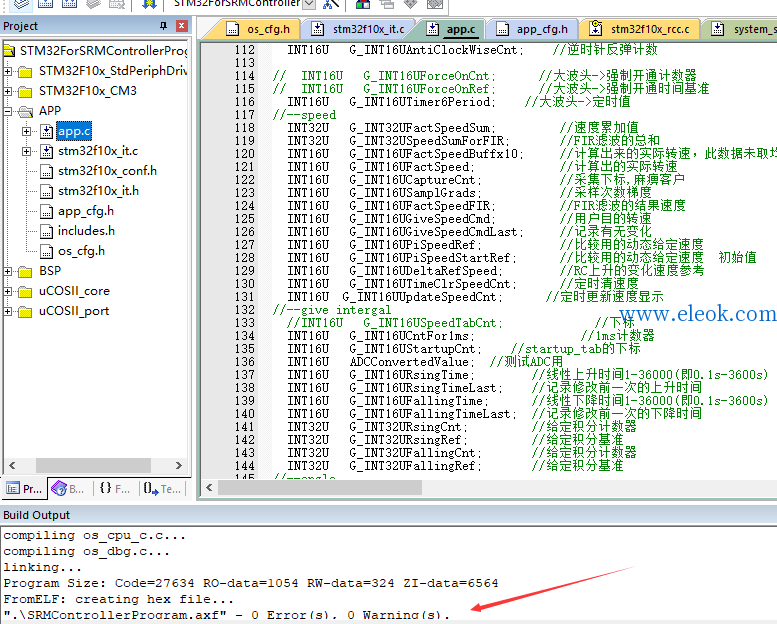This screenshot has width=777, height=624.
Task: Click the APP open folder icon
Action: [x=25, y=112]
